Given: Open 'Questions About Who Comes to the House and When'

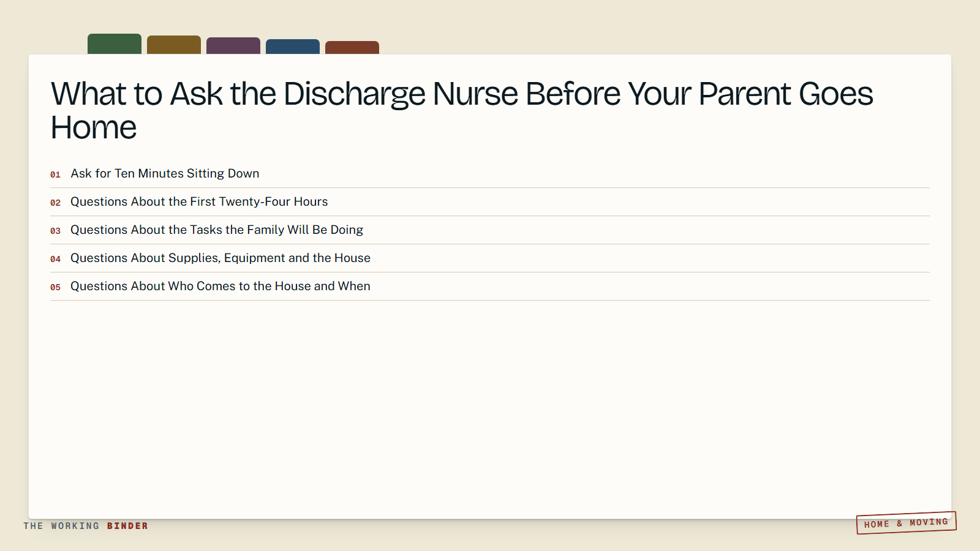Looking at the screenshot, I should coord(490,287).
